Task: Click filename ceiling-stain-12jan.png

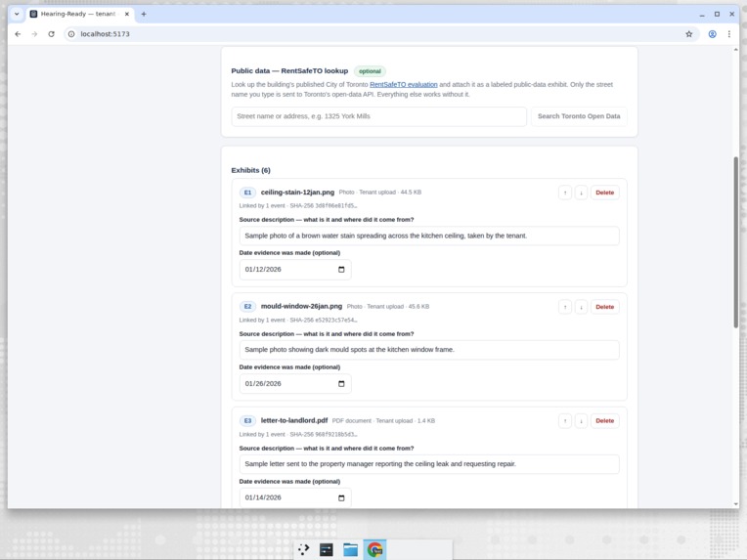Action: 297,193
